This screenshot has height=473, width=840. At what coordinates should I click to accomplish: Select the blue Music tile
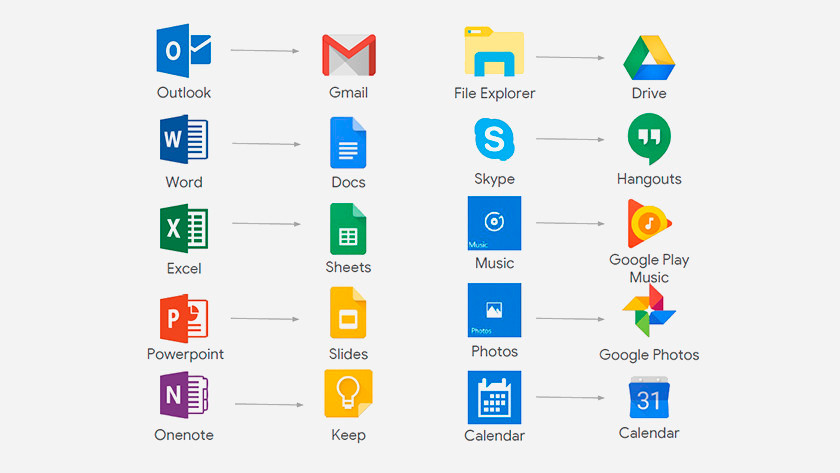(494, 223)
